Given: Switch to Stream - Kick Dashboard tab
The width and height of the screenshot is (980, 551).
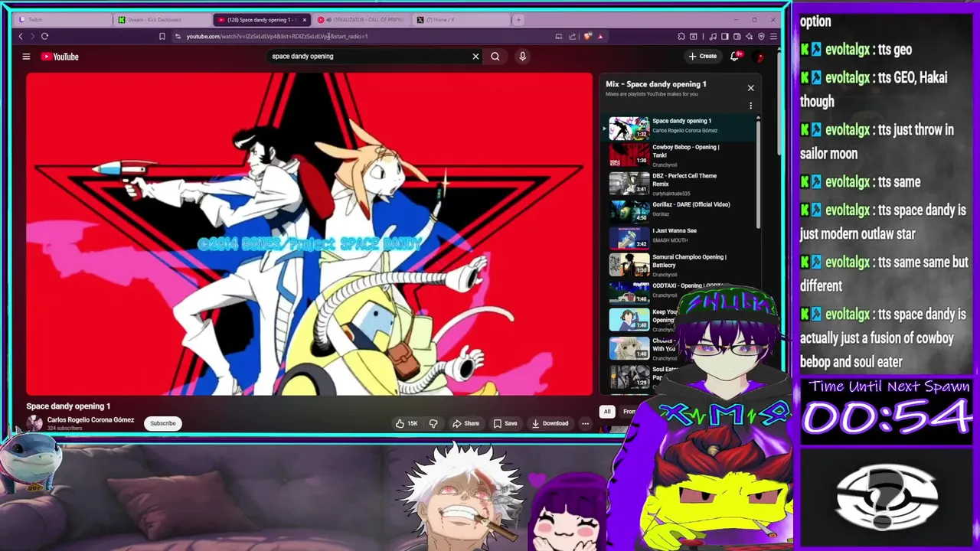Looking at the screenshot, I should point(161,20).
